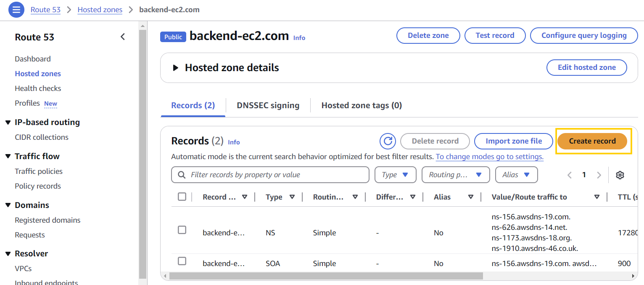Open Info link beside Records heading
The image size is (644, 285).
click(x=234, y=142)
